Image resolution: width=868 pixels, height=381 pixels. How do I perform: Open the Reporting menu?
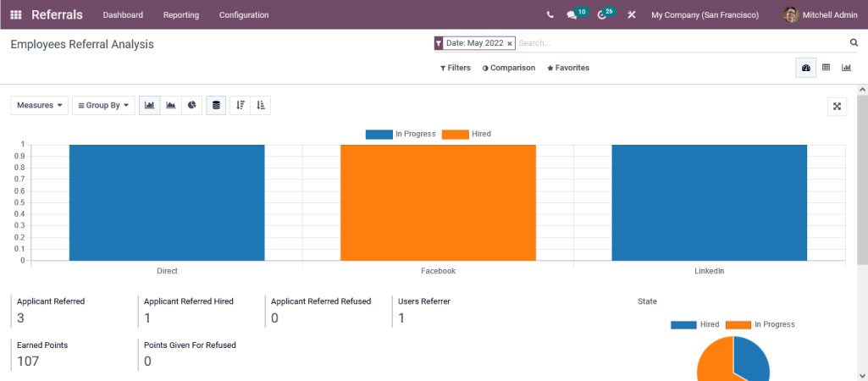181,15
